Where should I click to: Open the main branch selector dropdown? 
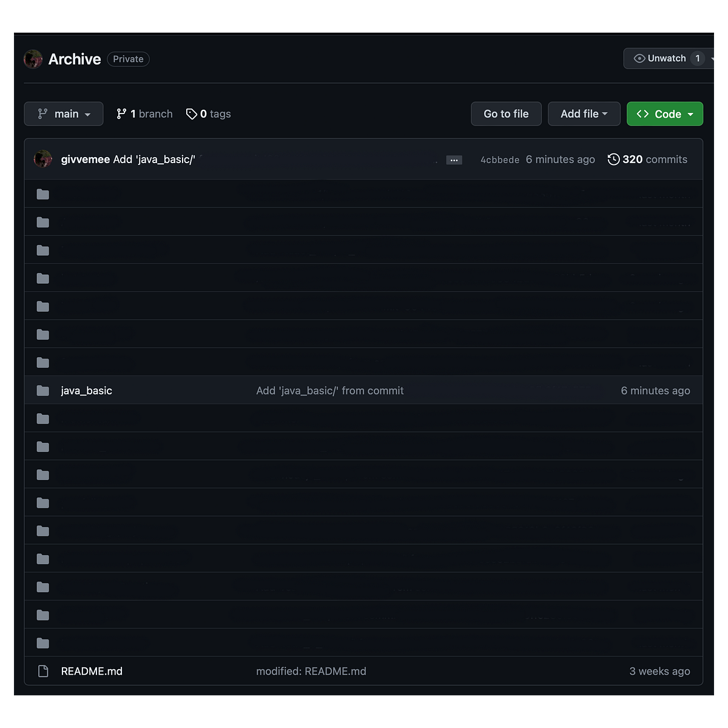pyautogui.click(x=63, y=113)
